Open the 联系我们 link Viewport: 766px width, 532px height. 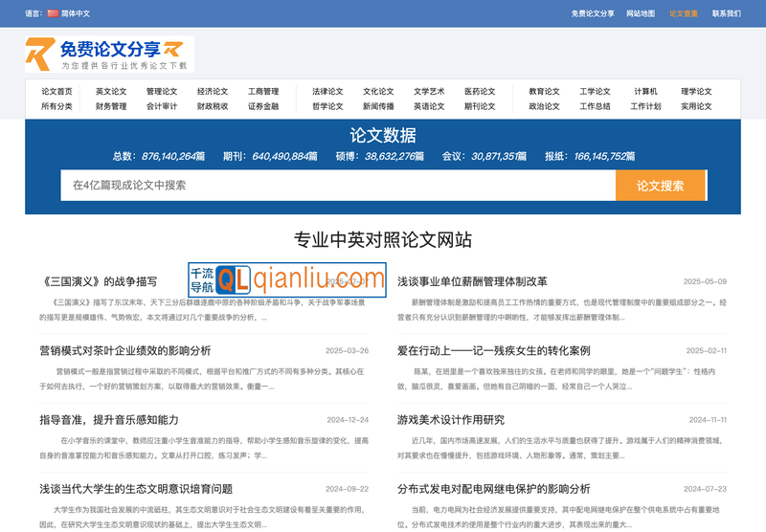727,13
